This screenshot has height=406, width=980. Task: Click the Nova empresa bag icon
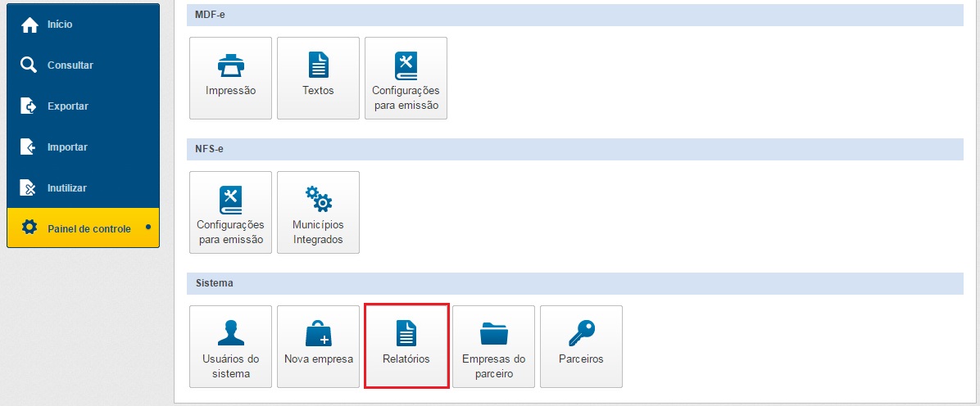coord(318,334)
